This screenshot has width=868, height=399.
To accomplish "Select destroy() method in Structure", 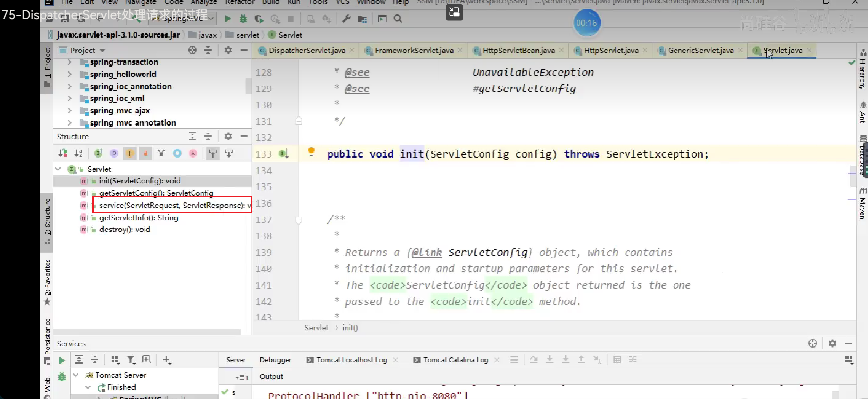I will 125,229.
